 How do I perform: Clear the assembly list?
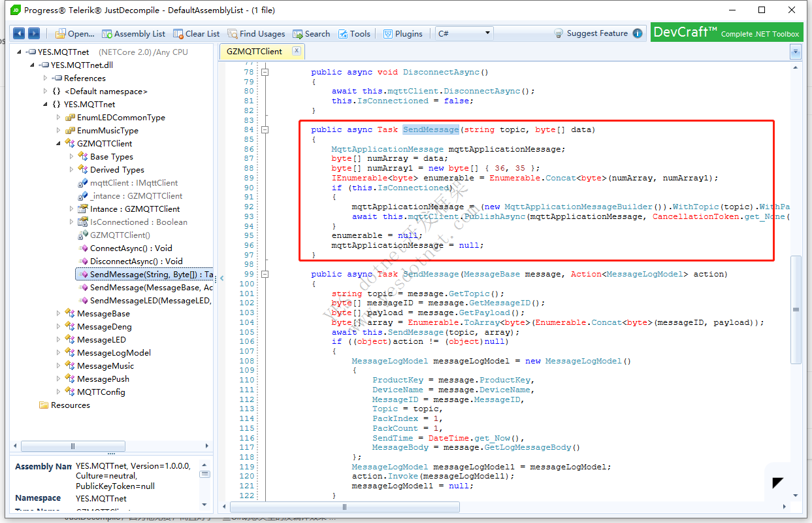[197, 33]
